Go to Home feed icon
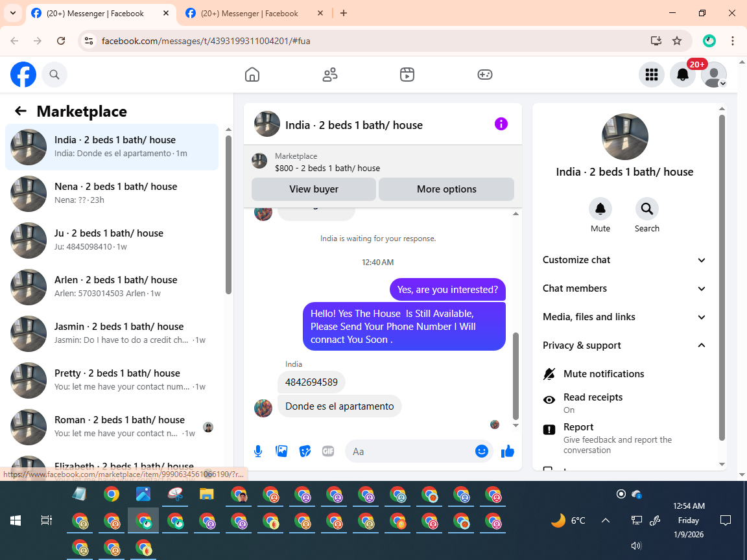The image size is (747, 560). [x=252, y=75]
